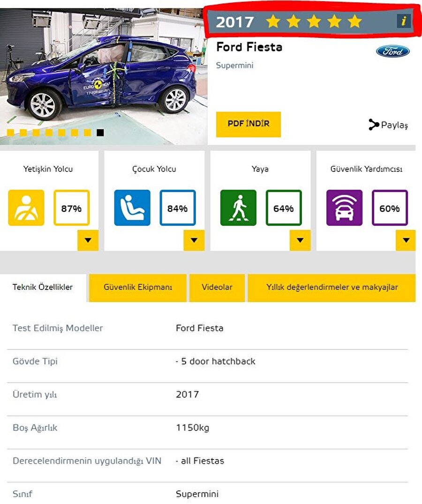Click the green pedestrian icon
422x504 pixels.
click(238, 208)
